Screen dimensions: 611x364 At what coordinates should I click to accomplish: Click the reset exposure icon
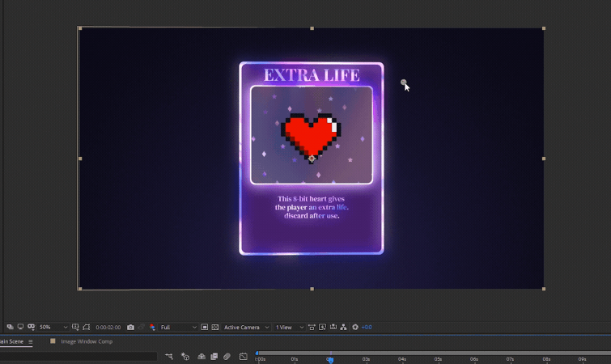pyautogui.click(x=355, y=328)
